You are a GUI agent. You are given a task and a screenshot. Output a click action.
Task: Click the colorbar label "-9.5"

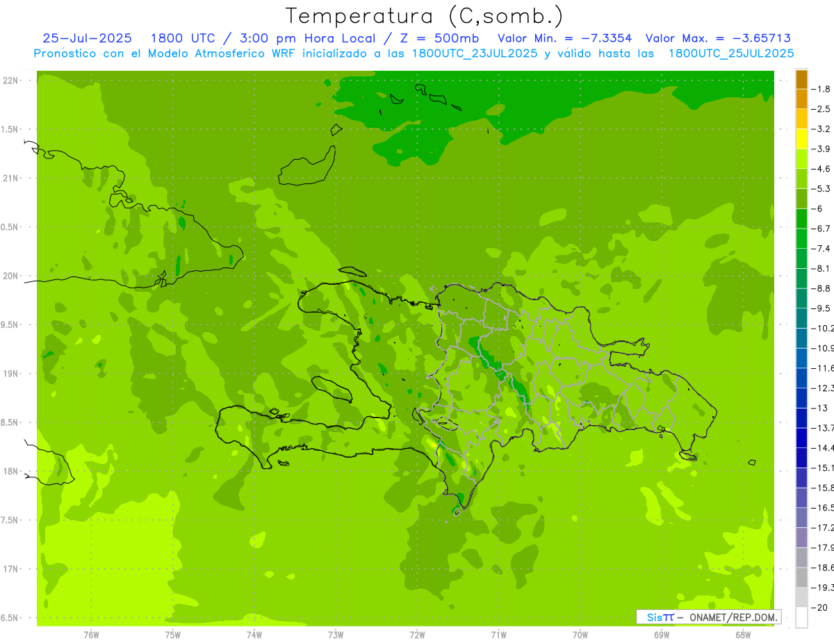(821, 308)
